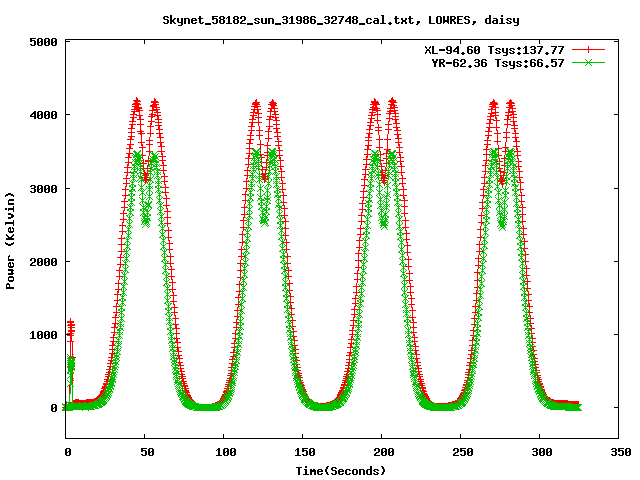Click the 4000 y-axis tick label
The height and width of the screenshot is (480, 640).
[x=43, y=115]
